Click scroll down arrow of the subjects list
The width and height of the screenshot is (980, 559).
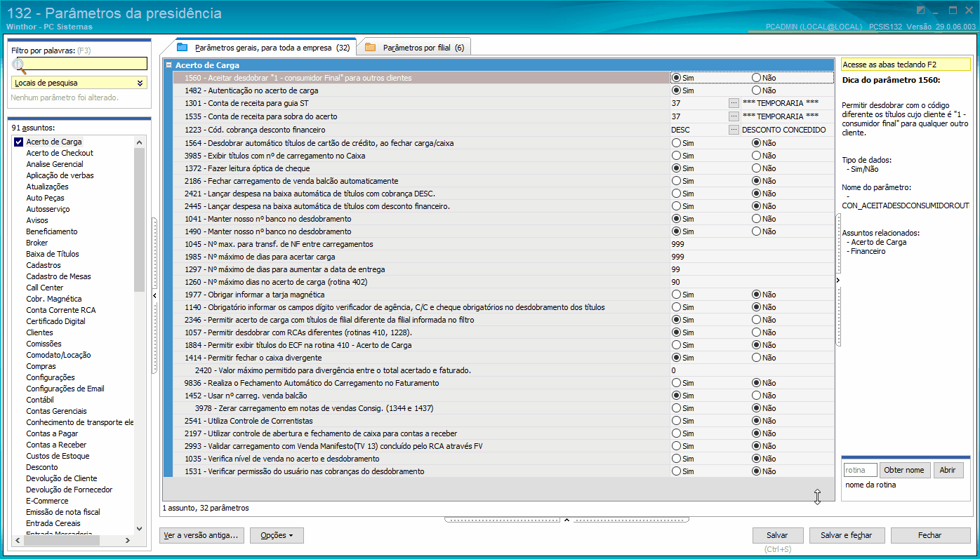(139, 529)
